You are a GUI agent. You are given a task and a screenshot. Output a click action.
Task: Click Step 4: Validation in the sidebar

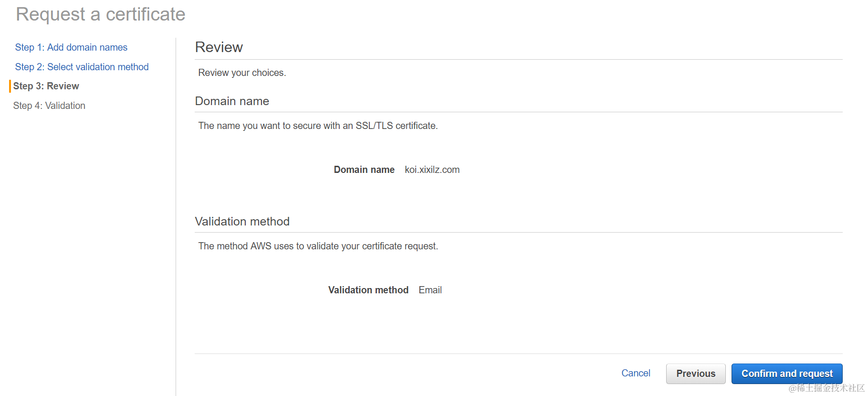pyautogui.click(x=49, y=106)
